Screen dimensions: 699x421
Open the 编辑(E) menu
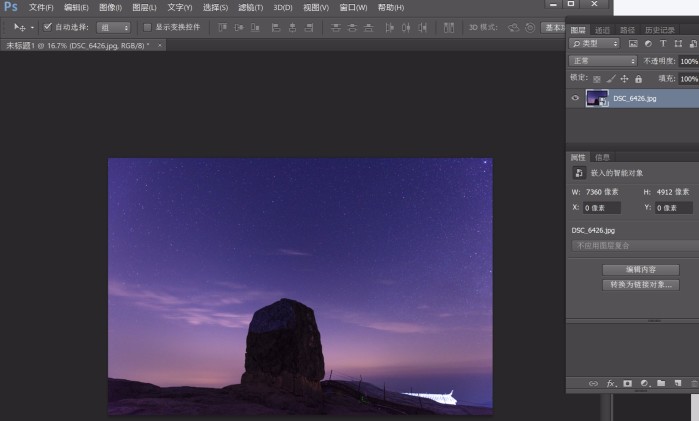tap(76, 8)
